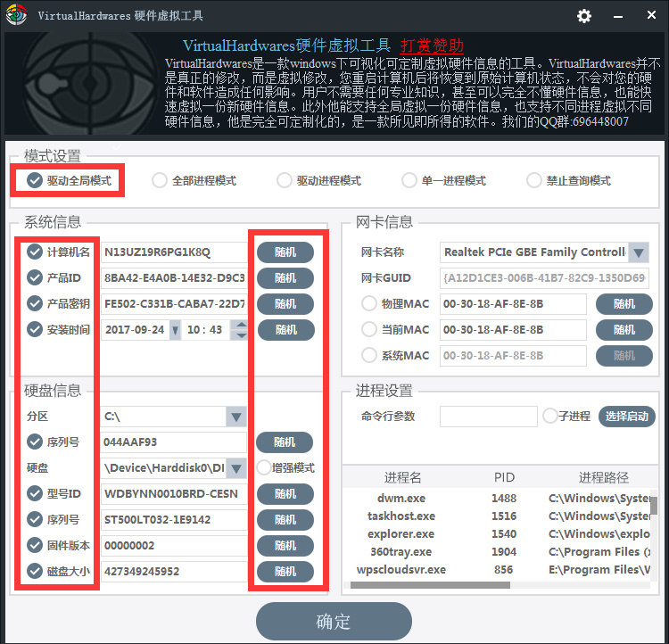Increase the install time with up arrow

[x=242, y=325]
